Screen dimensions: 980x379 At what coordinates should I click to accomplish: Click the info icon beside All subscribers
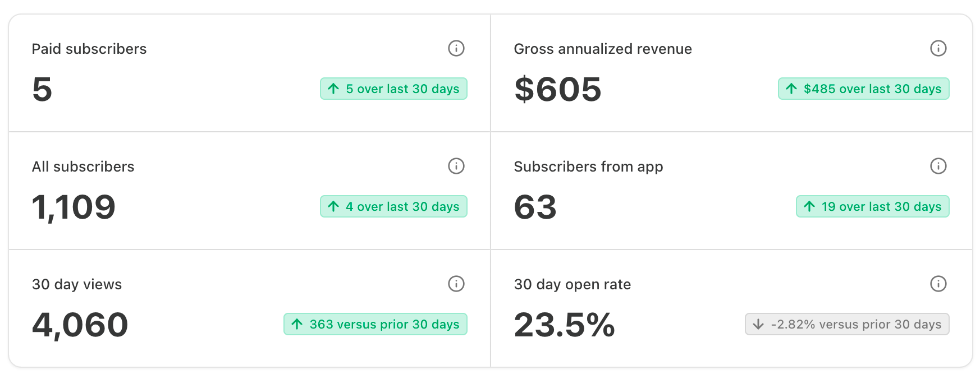[x=456, y=166]
